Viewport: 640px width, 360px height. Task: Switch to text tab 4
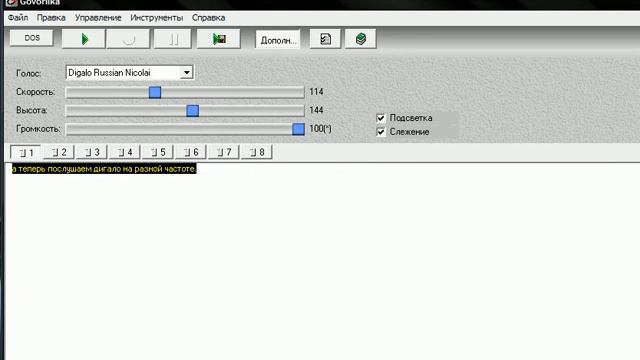[x=125, y=152]
